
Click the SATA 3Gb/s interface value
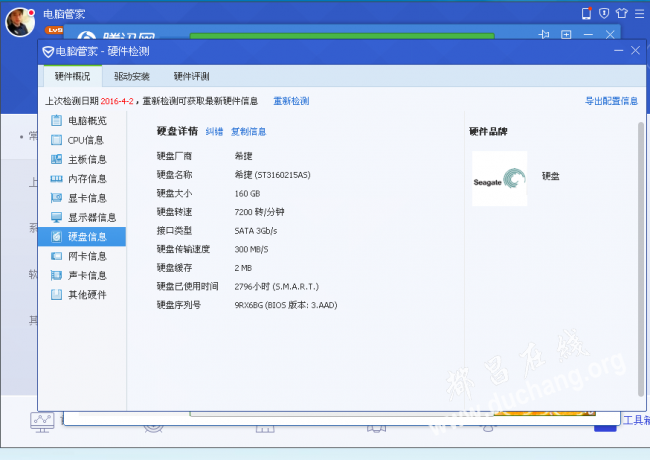[x=256, y=231]
